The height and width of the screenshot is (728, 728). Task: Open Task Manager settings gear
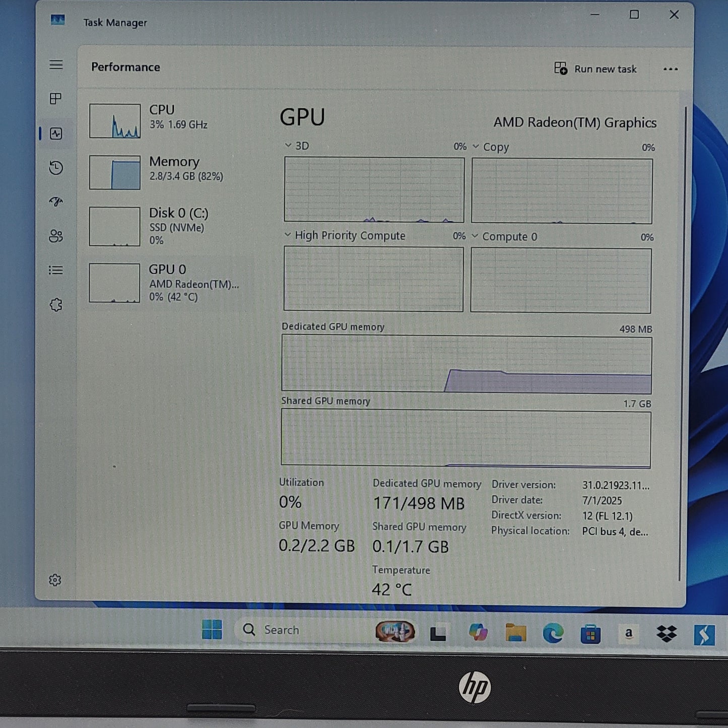55,580
